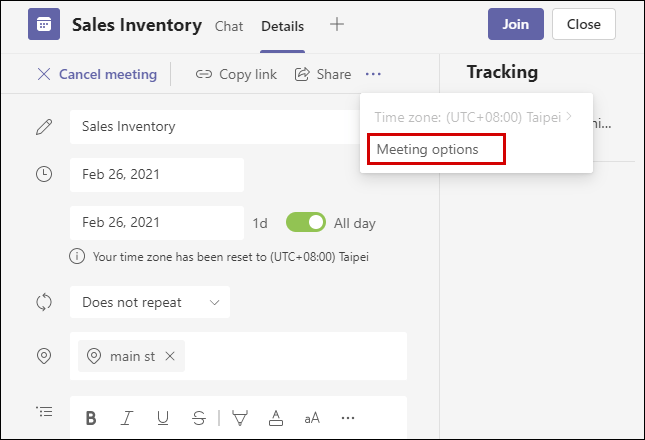This screenshot has height=440, width=645.
Task: Change font size with aA icon
Action: (312, 418)
